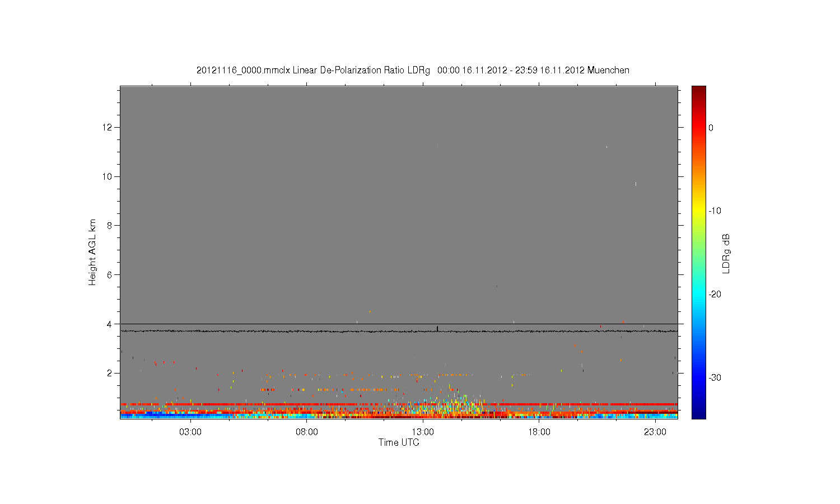
Task: Click the colorbar value -30 label
Action: pos(715,377)
